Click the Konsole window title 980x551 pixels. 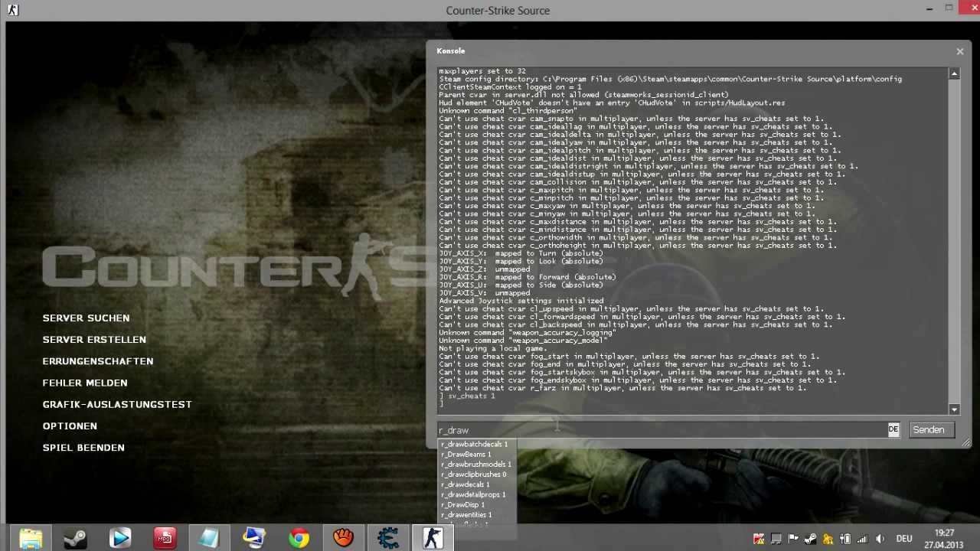[451, 51]
